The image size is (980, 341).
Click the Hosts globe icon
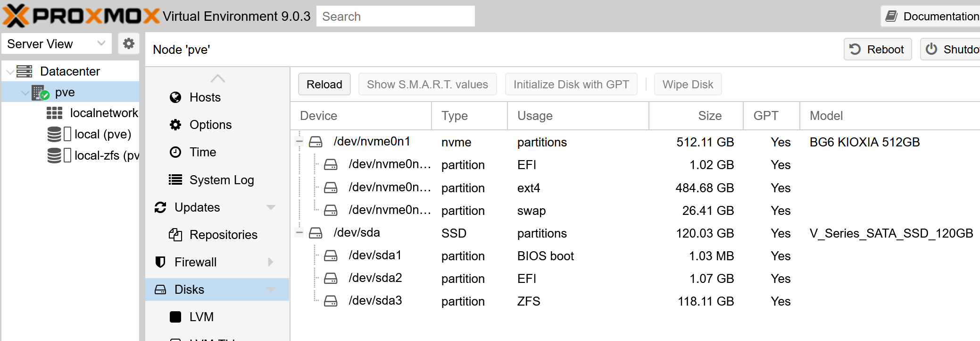[x=175, y=97]
